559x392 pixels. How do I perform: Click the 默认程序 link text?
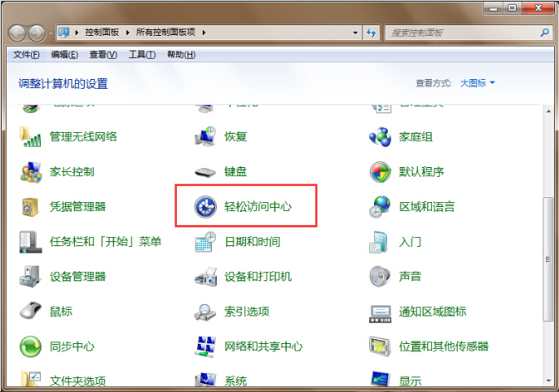[421, 172]
